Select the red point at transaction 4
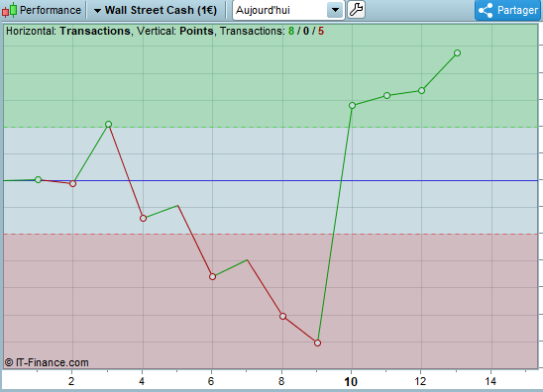This screenshot has height=392, width=543. tap(143, 219)
